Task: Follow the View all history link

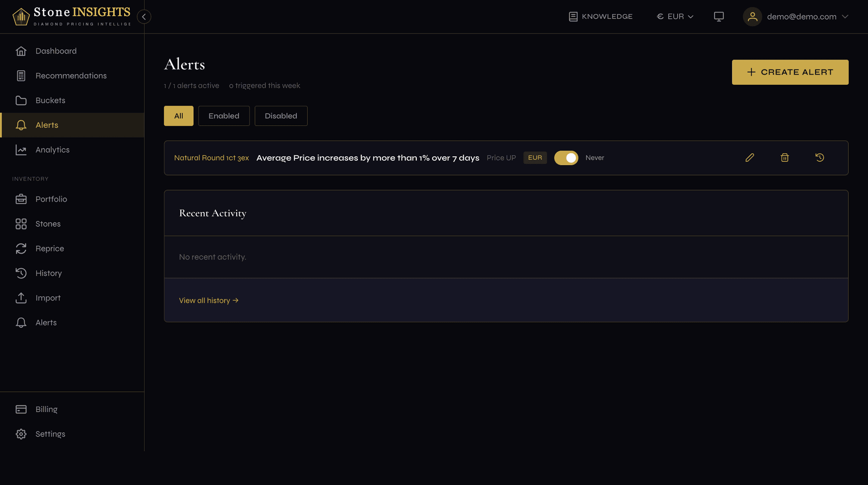Action: click(x=208, y=300)
